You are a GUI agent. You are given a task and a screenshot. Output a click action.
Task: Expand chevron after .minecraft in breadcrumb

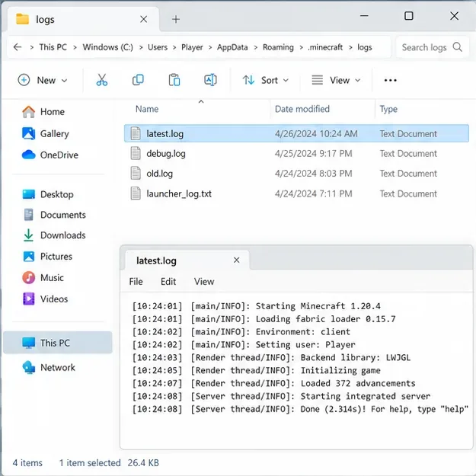click(350, 47)
